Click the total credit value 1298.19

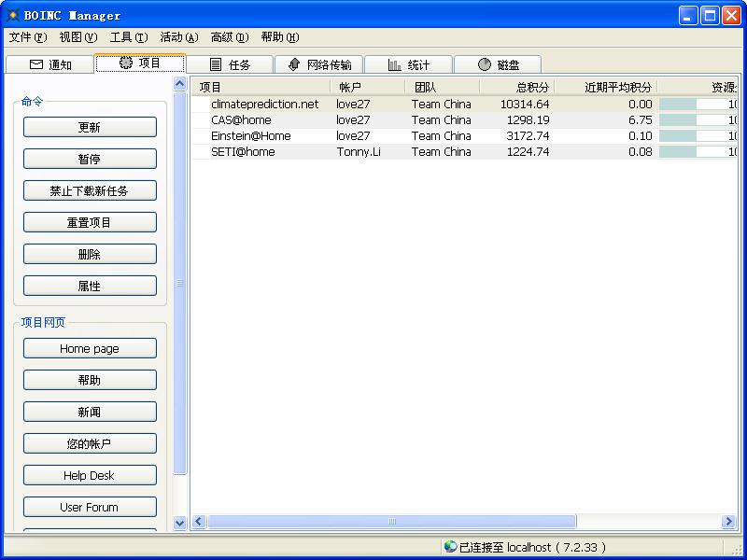pos(528,120)
